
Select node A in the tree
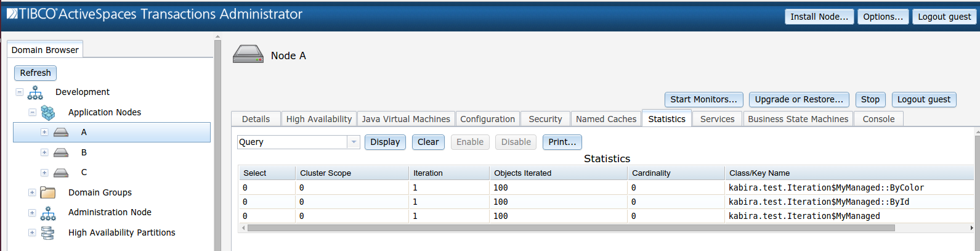[x=111, y=132]
